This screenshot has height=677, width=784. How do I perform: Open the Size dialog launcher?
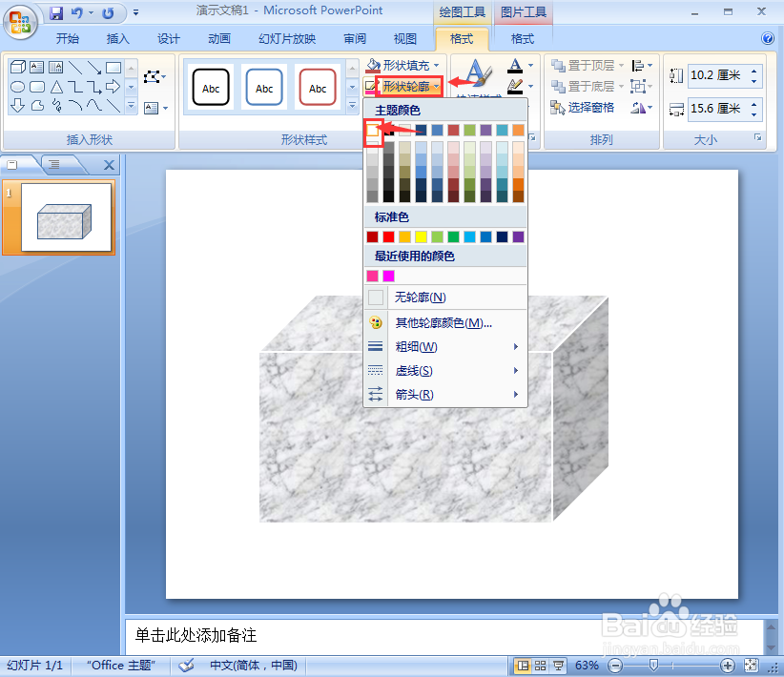point(758,137)
